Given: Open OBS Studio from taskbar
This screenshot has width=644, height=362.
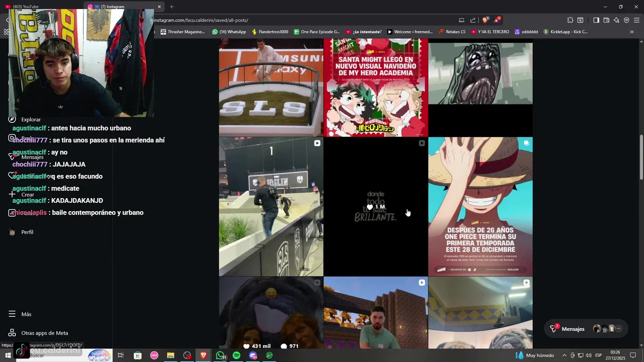Looking at the screenshot, I should click(x=187, y=355).
